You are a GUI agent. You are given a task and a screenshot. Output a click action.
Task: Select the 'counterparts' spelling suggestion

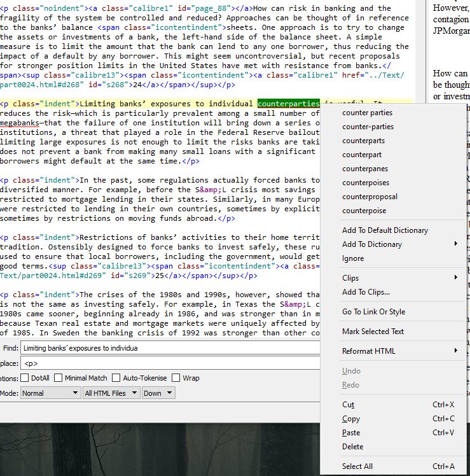pyautogui.click(x=363, y=141)
